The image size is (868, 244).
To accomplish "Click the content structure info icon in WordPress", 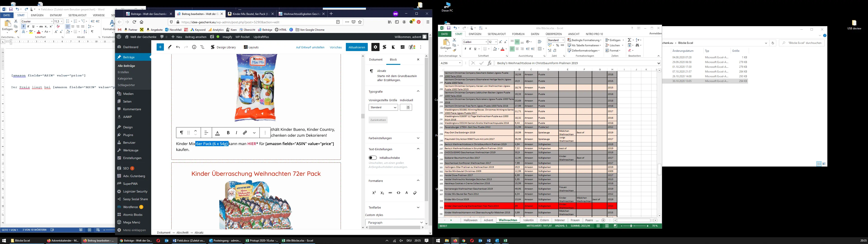I will pos(194,47).
